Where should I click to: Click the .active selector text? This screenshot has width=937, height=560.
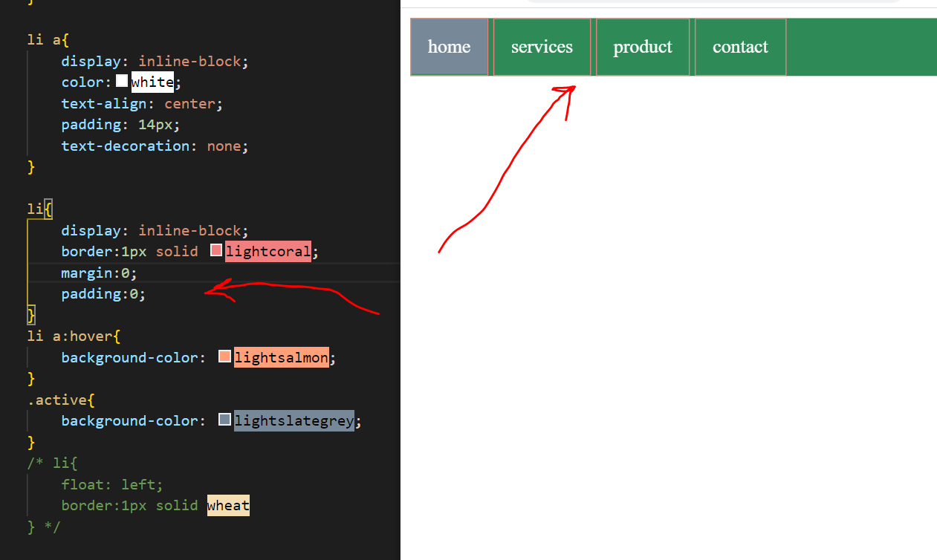56,400
